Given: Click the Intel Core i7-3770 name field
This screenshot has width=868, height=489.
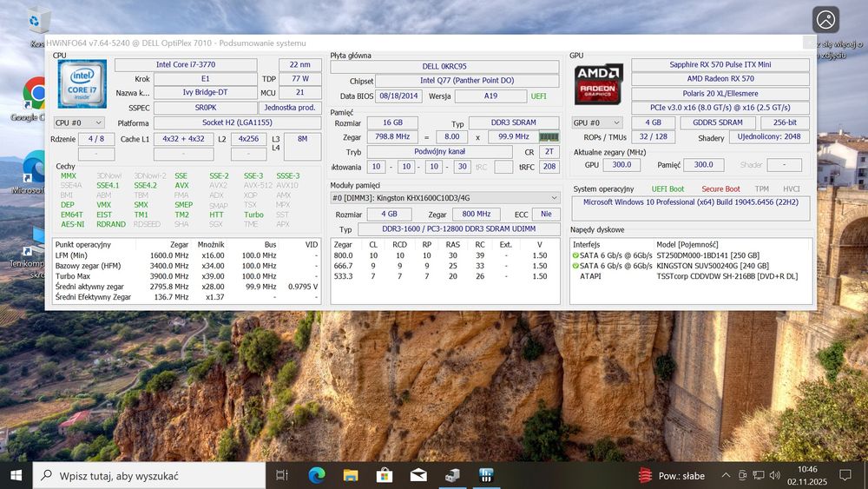Looking at the screenshot, I should [186, 65].
